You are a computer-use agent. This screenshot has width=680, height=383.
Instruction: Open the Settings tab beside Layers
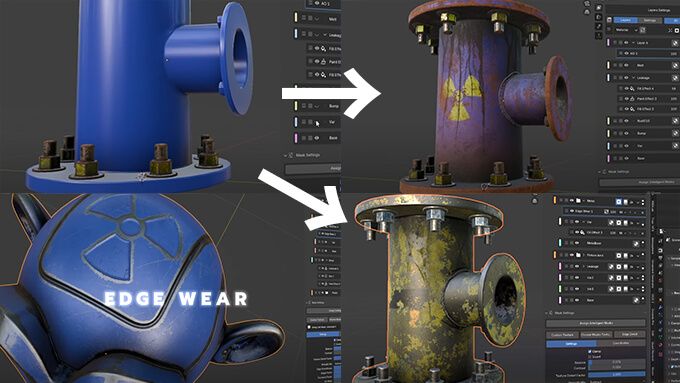(x=650, y=20)
